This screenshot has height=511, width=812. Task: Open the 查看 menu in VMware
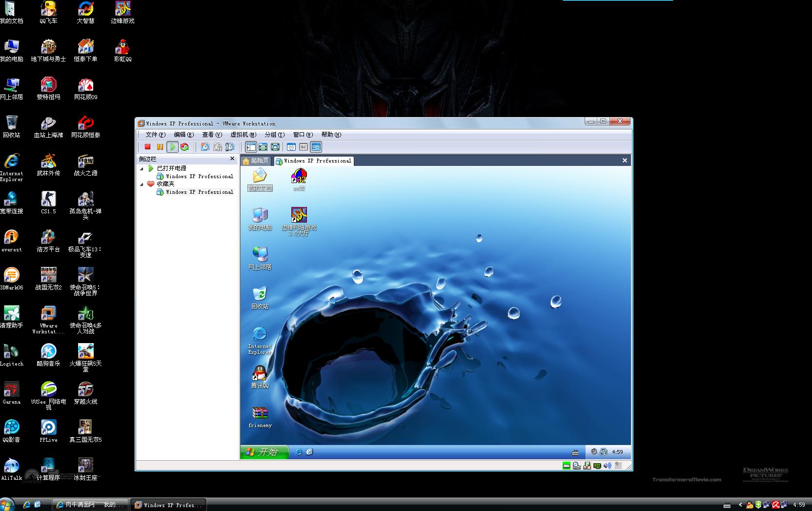[212, 135]
